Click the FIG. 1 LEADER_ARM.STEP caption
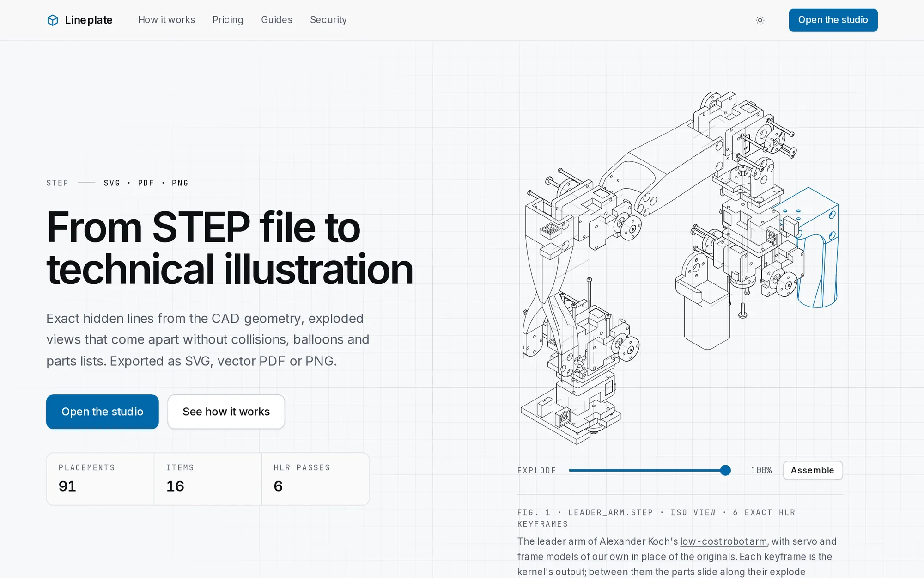924x578 pixels. [x=656, y=518]
